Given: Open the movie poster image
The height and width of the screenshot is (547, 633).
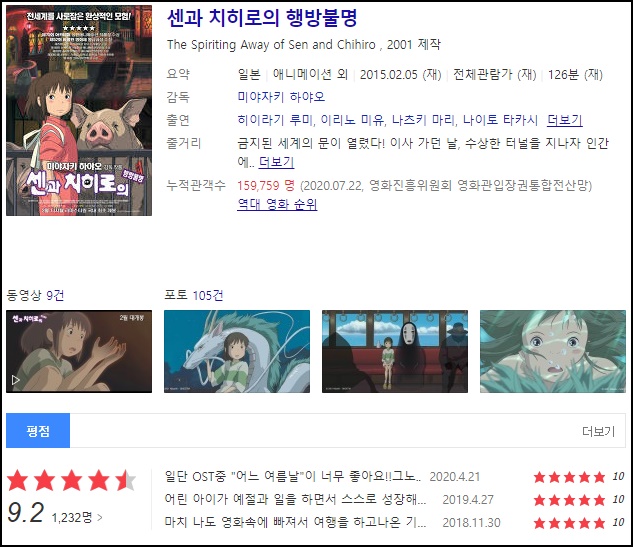Looking at the screenshot, I should coord(79,111).
